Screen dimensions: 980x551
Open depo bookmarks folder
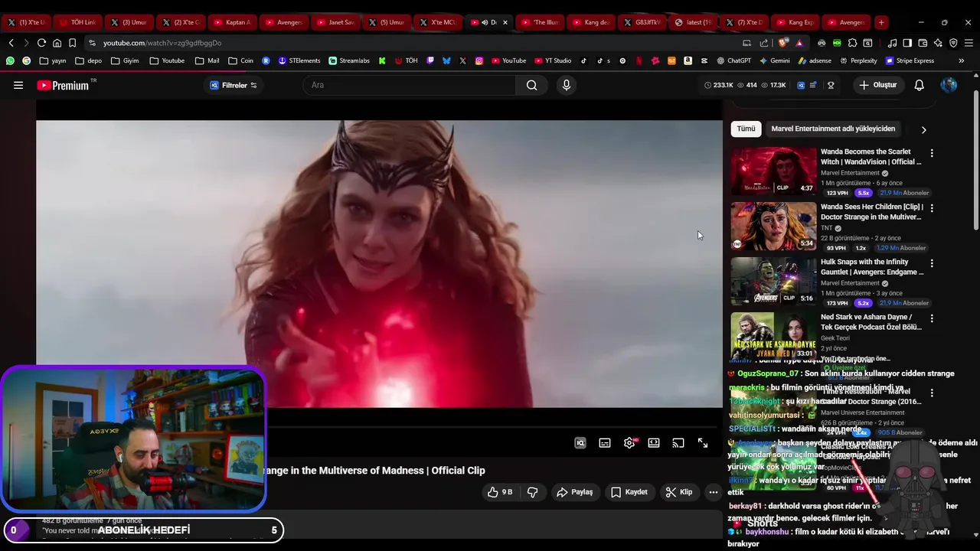coord(88,60)
